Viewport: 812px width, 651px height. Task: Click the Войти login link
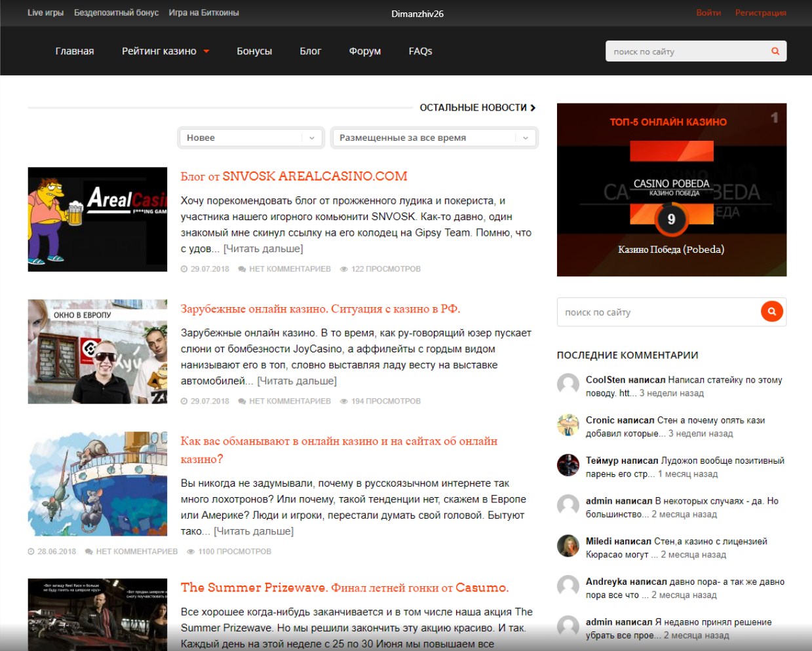click(708, 13)
